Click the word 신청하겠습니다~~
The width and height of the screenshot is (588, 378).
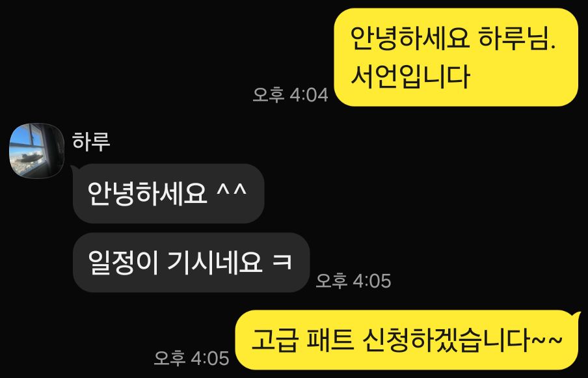coord(462,340)
